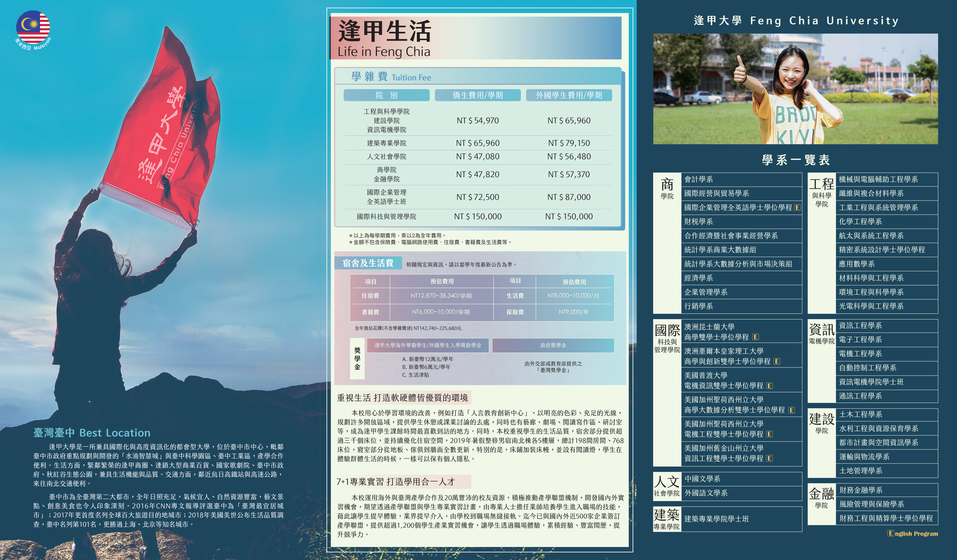957x560 pixels.
Task: Click the E badge beside 電機工程雙學士學位學程
Action: click(x=769, y=434)
